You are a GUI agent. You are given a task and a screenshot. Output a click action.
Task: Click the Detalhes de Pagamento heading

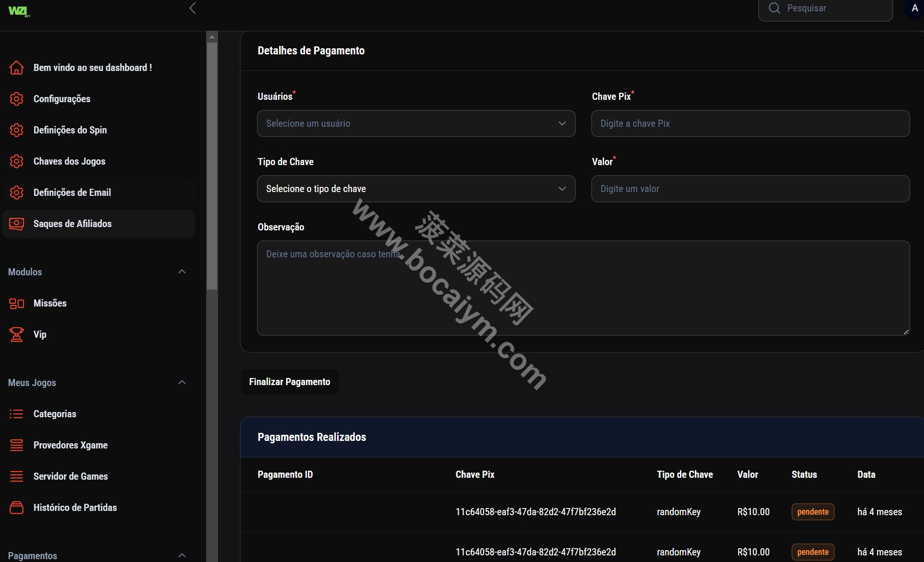[311, 51]
